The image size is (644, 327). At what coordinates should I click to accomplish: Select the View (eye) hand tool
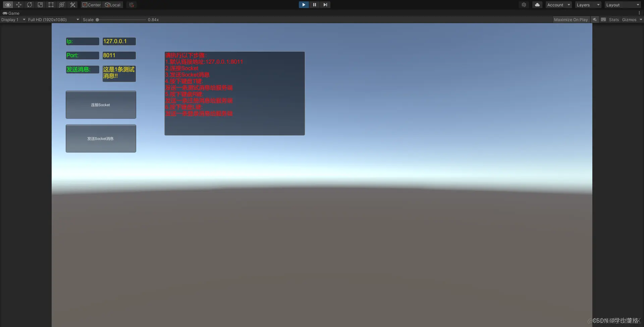pos(8,5)
